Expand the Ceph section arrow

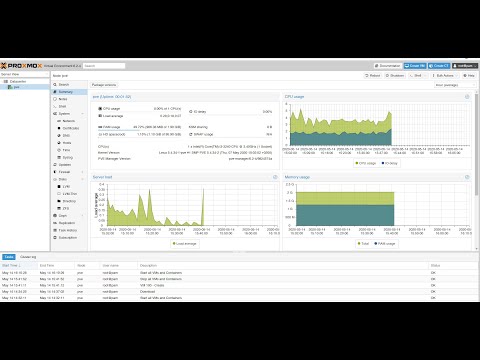coord(82,216)
